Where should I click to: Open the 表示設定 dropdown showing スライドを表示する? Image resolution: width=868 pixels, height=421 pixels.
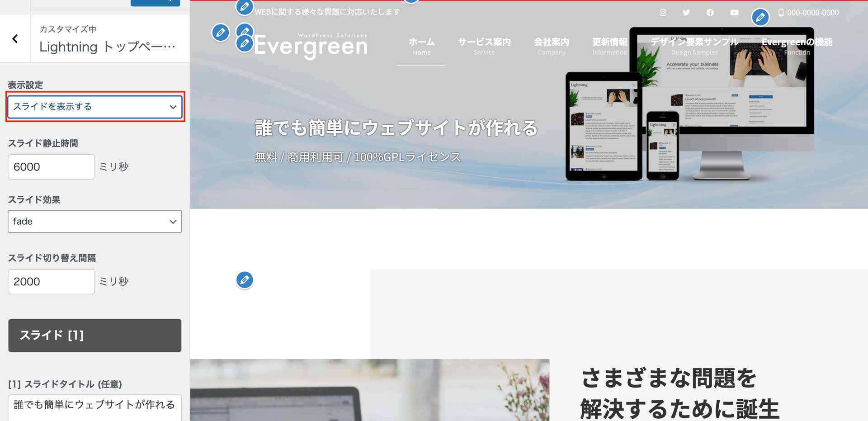click(x=95, y=107)
